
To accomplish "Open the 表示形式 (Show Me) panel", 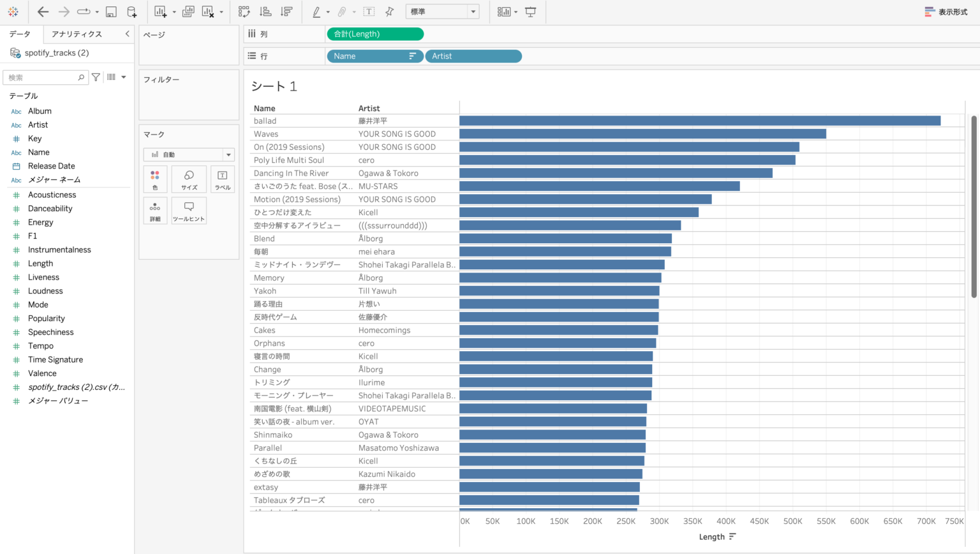I will pos(945,11).
